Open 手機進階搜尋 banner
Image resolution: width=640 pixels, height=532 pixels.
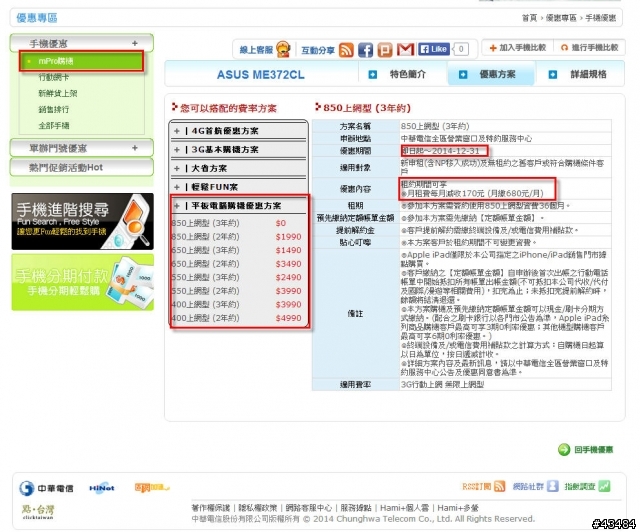(82, 222)
